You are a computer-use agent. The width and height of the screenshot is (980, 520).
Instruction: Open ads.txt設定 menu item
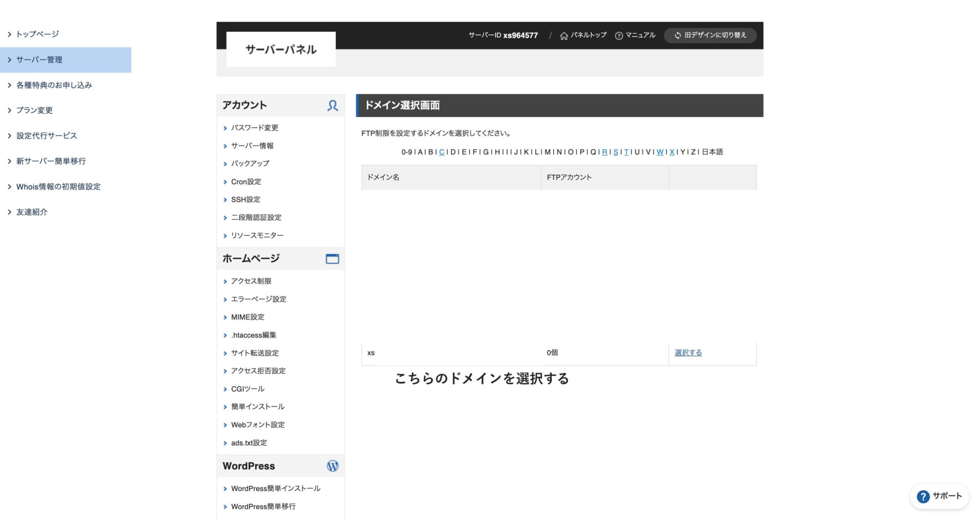coord(249,443)
